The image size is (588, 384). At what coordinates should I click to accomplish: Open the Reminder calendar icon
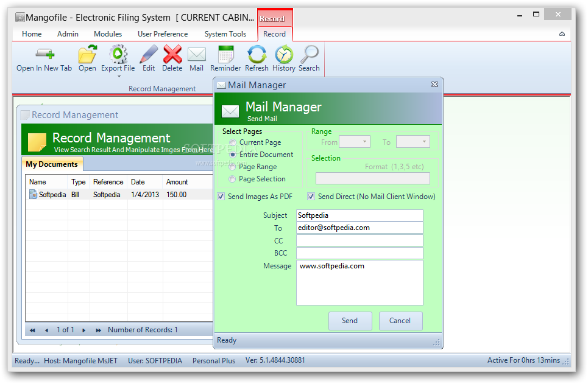pos(225,54)
